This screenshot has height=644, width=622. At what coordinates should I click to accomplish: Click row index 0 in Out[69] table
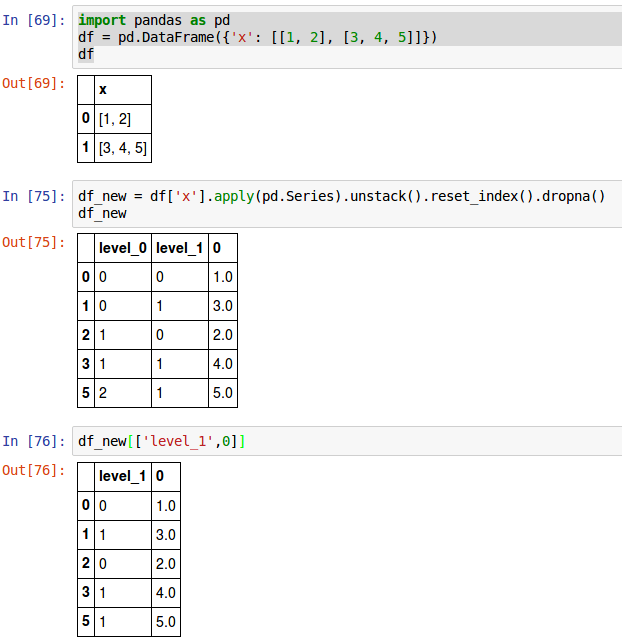click(x=86, y=119)
